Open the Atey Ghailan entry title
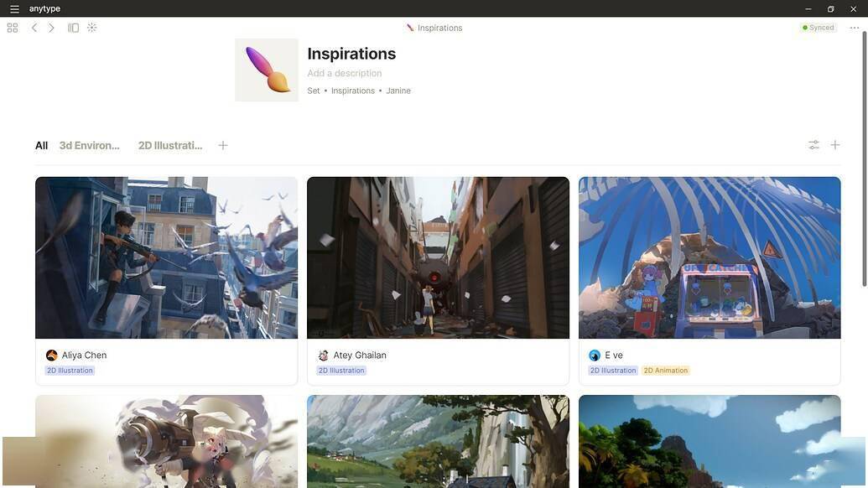This screenshot has height=488, width=868. click(360, 356)
